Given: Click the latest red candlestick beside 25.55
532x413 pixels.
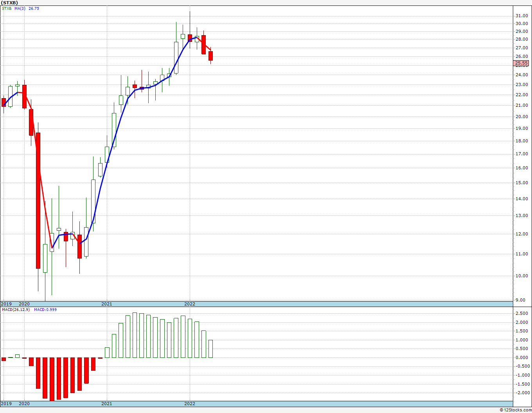Looking at the screenshot, I should (210, 56).
